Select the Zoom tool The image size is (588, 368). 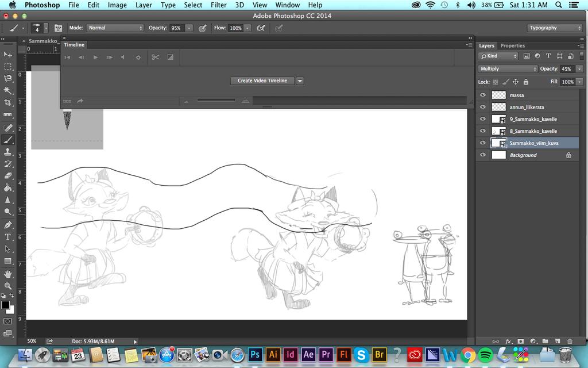[x=7, y=286]
